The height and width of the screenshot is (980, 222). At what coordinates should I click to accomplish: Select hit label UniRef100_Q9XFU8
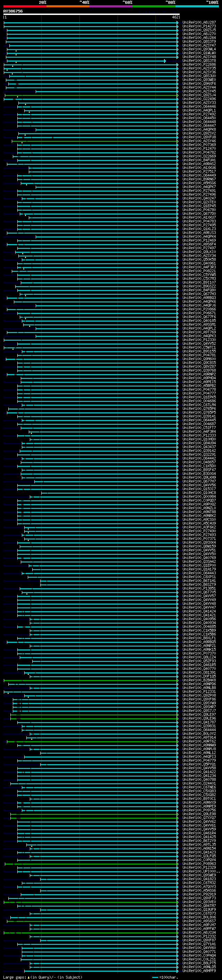tap(199, 137)
